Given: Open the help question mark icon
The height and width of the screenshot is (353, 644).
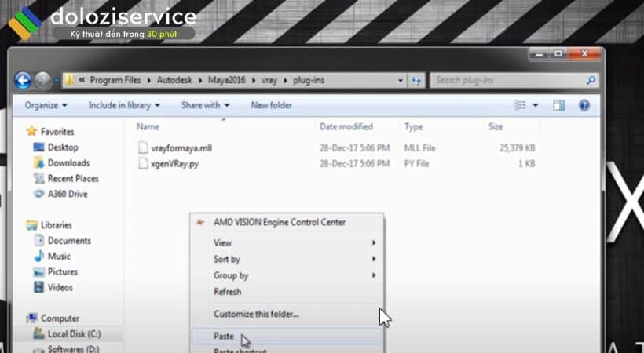Looking at the screenshot, I should tap(584, 105).
